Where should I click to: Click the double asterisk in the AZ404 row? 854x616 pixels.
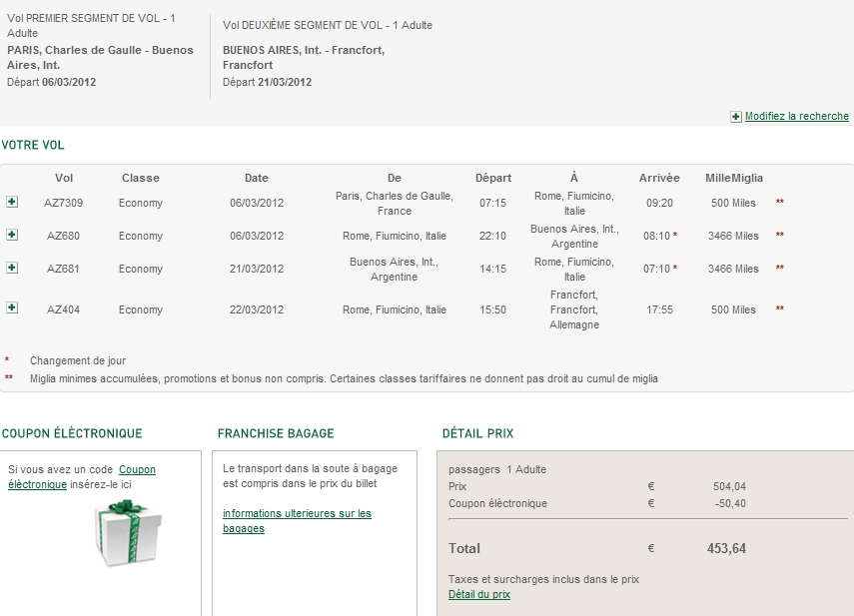(x=780, y=308)
